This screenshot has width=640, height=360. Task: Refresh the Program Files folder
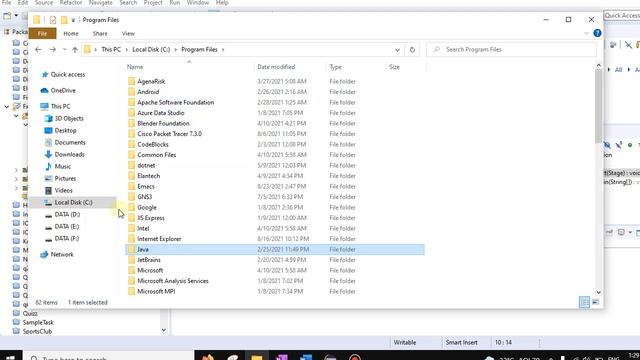click(x=412, y=50)
